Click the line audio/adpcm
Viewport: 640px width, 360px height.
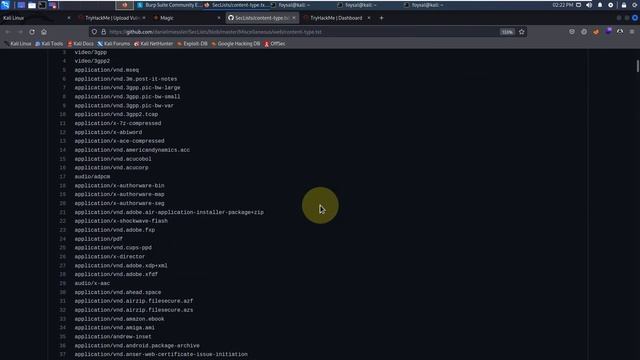pyautogui.click(x=92, y=177)
